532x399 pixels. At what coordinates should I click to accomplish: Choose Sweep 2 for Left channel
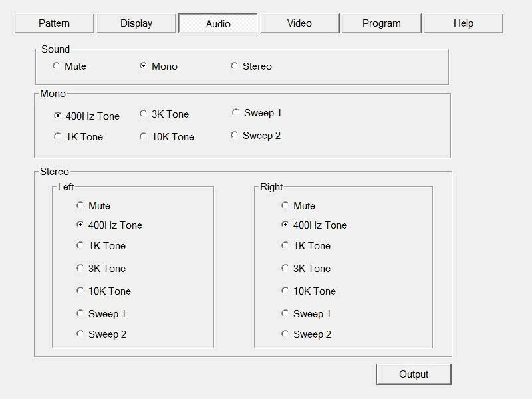click(80, 334)
